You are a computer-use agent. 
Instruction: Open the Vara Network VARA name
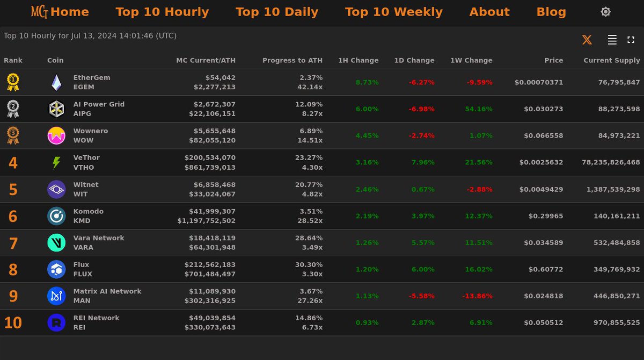99,242
